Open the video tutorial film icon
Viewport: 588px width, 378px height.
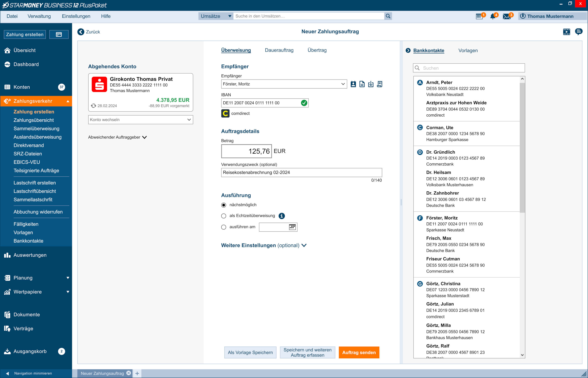[567, 32]
